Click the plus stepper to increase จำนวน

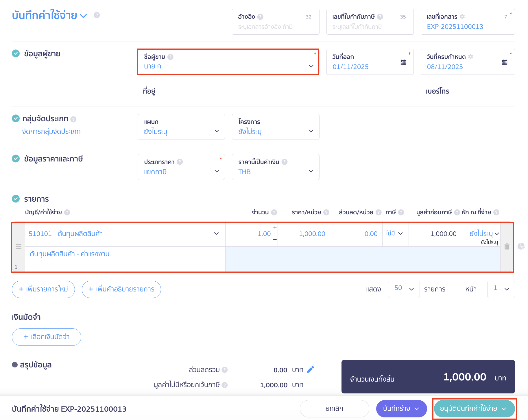[275, 227]
